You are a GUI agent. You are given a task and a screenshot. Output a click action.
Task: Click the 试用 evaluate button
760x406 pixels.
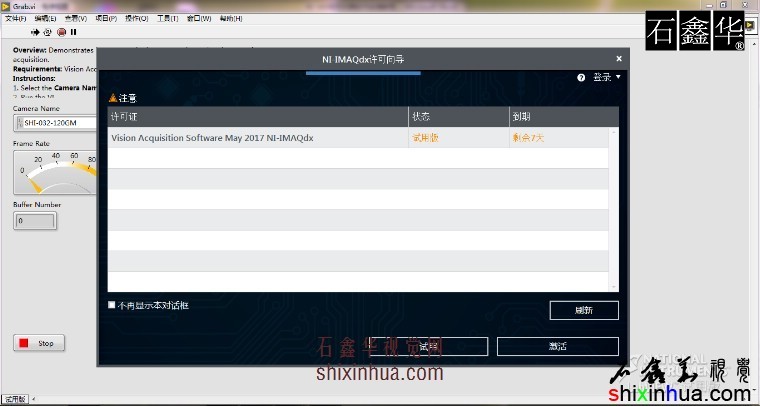click(428, 346)
